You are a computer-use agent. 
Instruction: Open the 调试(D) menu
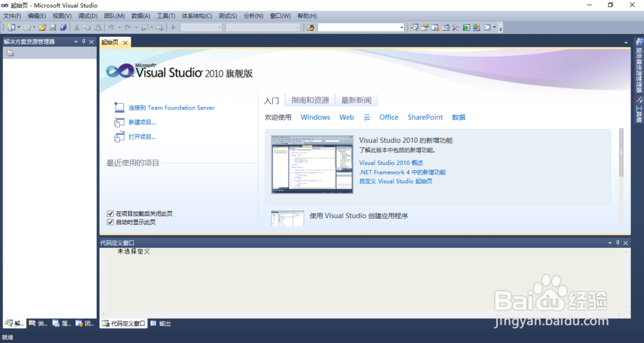pyautogui.click(x=88, y=15)
